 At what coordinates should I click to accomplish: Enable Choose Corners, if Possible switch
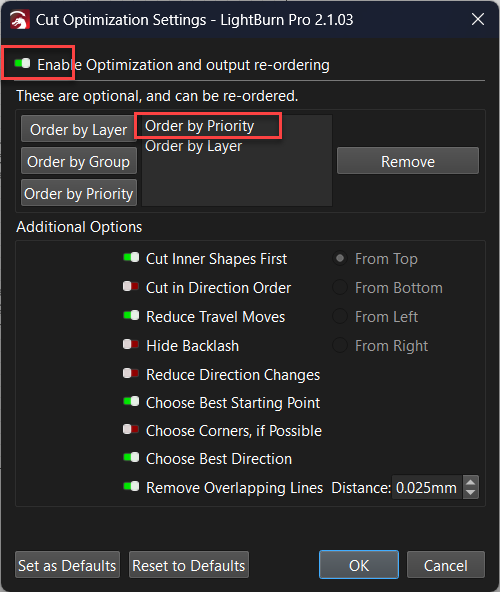click(x=131, y=429)
